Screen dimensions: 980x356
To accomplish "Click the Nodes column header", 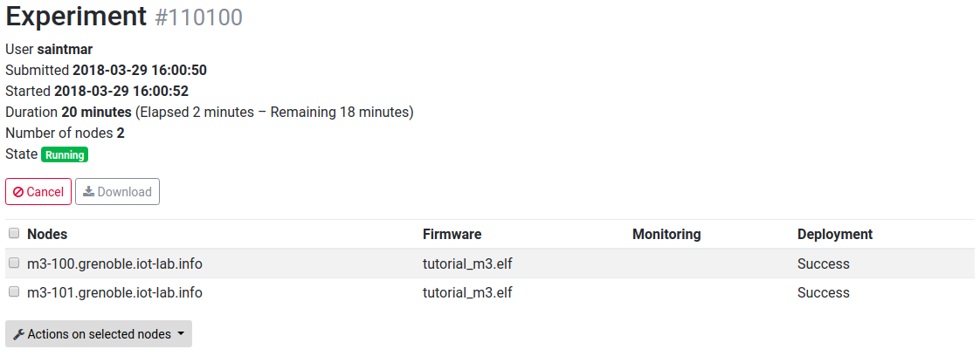I will 47,234.
